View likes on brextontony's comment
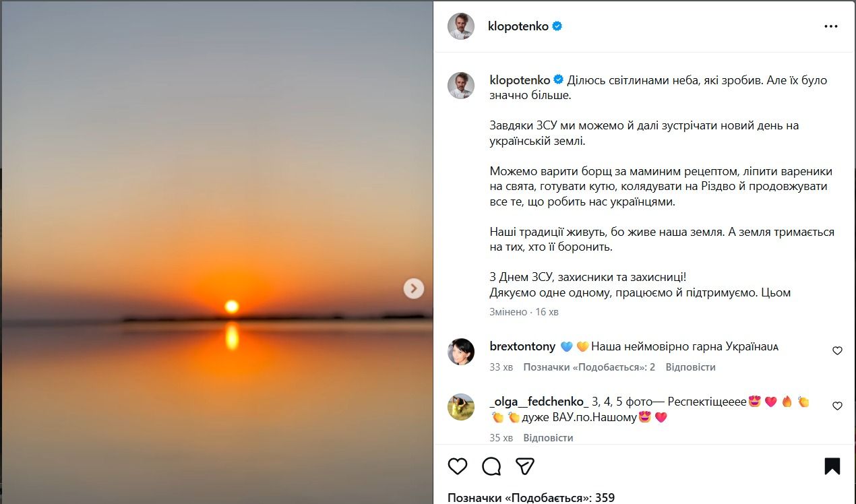The width and height of the screenshot is (856, 504). coord(589,367)
